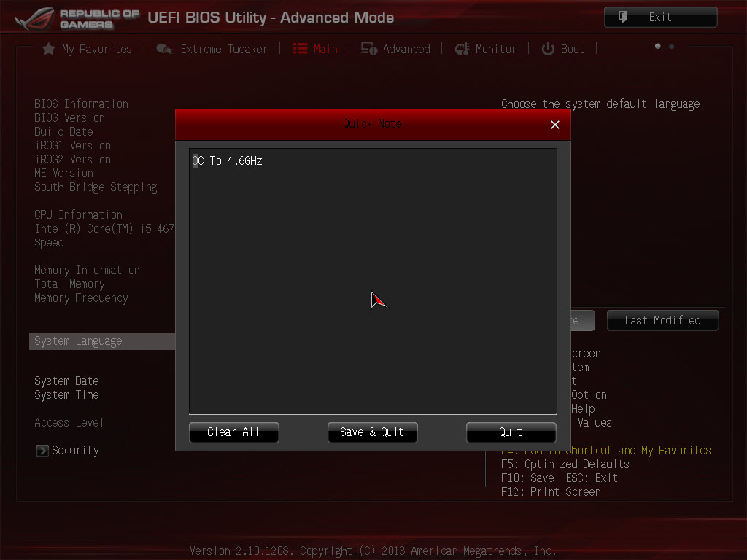747x560 pixels.
Task: Click the 'OC To 4.6GHz' note text
Action: 228,161
